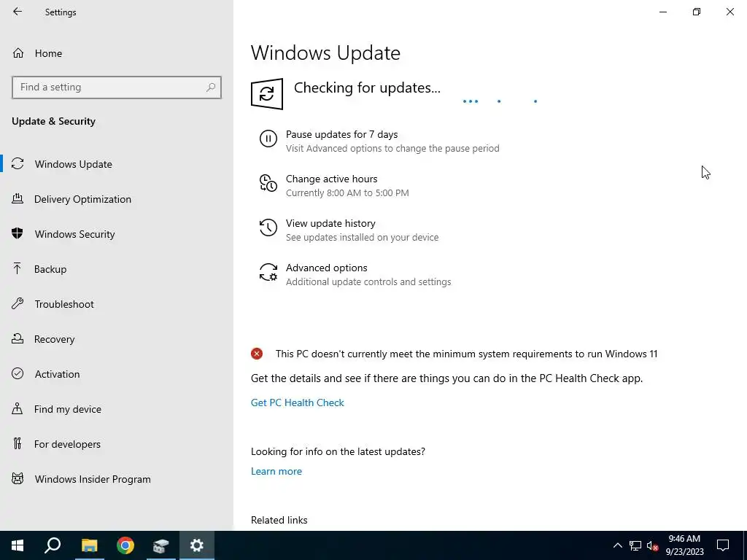Screen dimensions: 747x560
Task: Click the Activation checkmark circle icon
Action: [x=18, y=373]
